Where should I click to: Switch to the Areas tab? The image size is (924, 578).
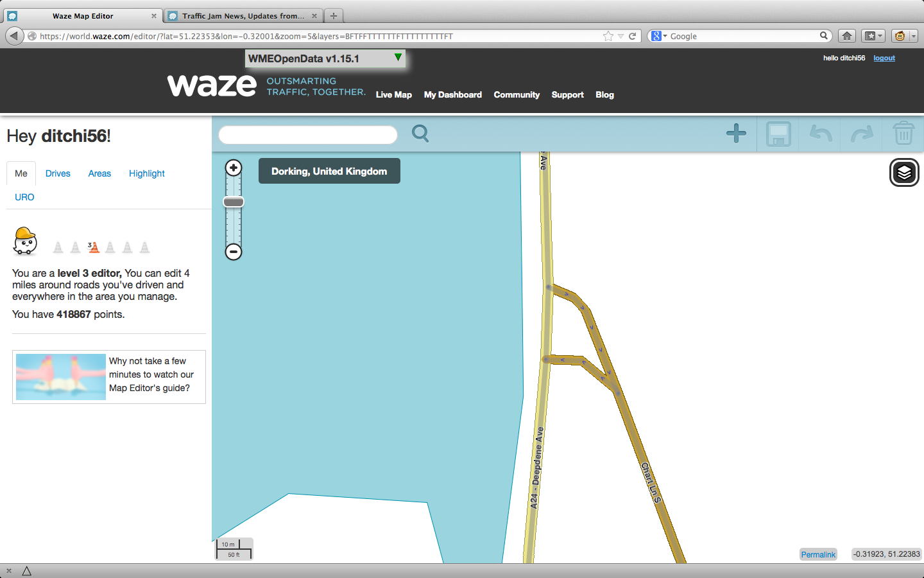pos(99,173)
